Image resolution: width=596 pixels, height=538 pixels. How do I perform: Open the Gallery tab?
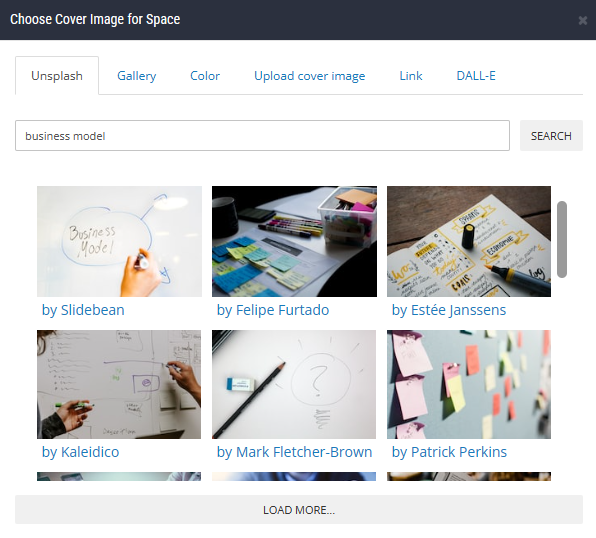click(x=136, y=76)
